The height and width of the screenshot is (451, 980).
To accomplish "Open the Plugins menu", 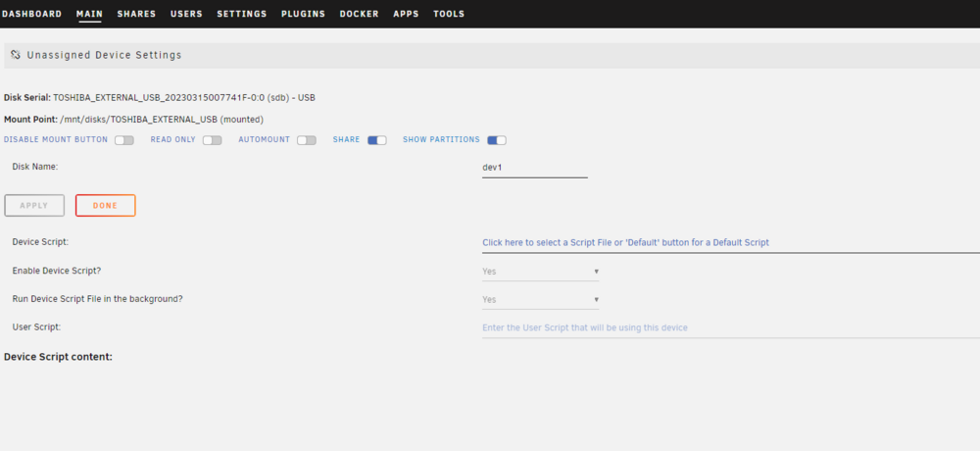I will [303, 14].
